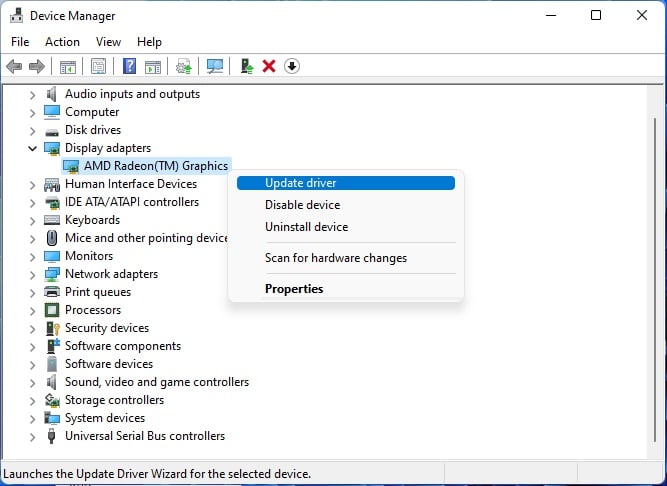Image resolution: width=667 pixels, height=486 pixels.
Task: Toggle the show/hide console tree icon
Action: pyautogui.click(x=68, y=67)
